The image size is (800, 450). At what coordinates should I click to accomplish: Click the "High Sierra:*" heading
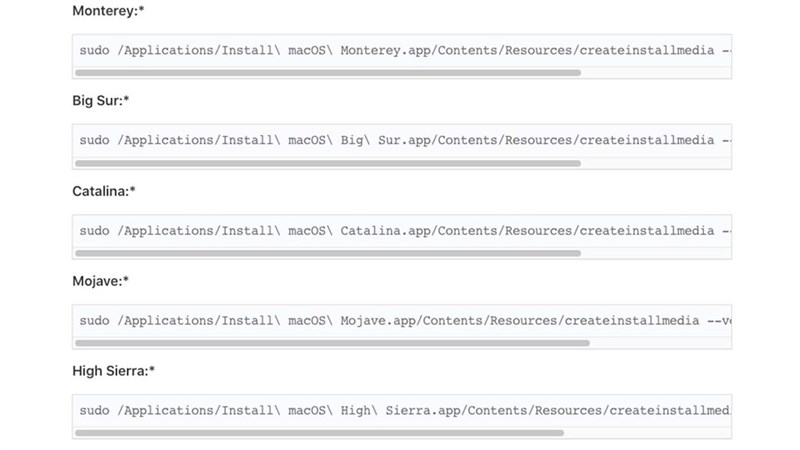click(113, 371)
